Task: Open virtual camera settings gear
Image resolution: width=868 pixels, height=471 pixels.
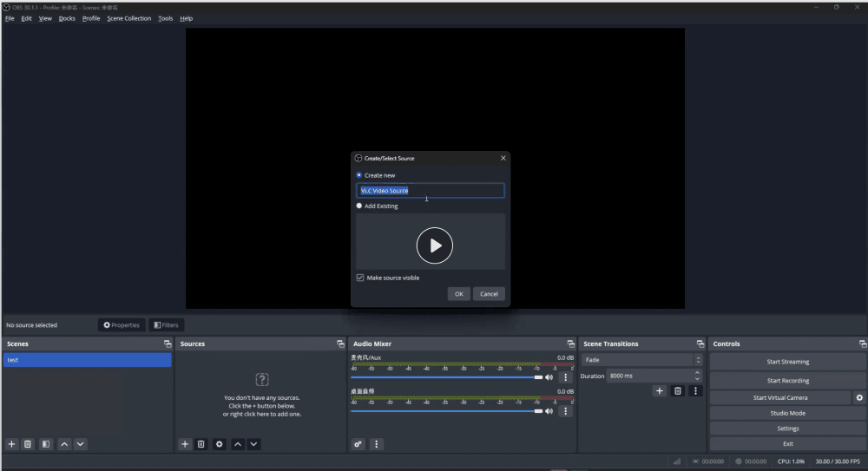Action: click(859, 397)
